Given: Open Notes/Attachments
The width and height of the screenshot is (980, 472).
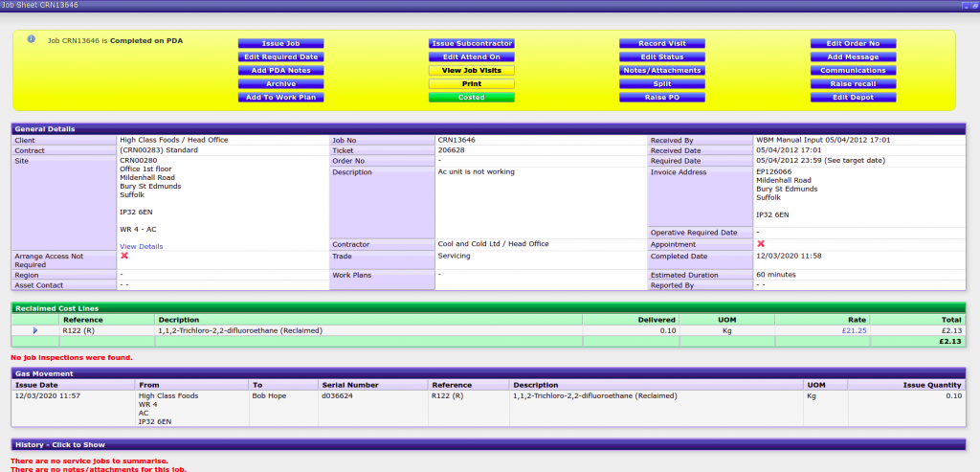Looking at the screenshot, I should [662, 71].
